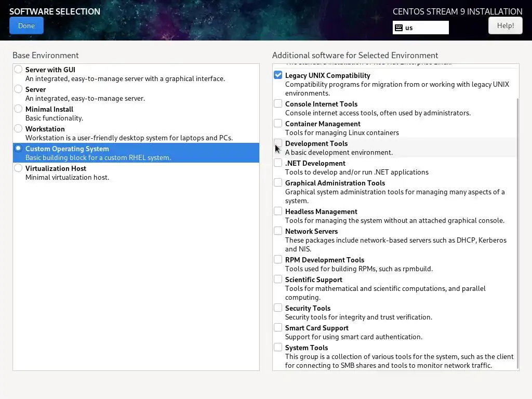Click 'Tools for managing Linux containers' text
532x399 pixels.
[342, 132]
